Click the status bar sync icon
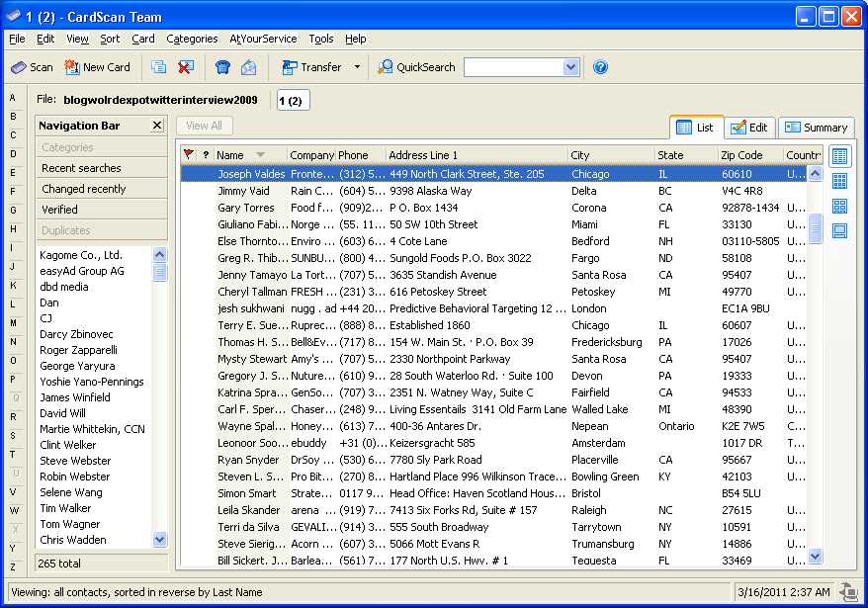 click(x=848, y=592)
